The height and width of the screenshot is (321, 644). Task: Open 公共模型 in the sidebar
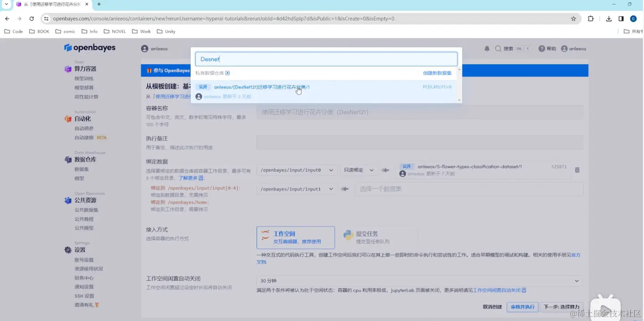[84, 228]
